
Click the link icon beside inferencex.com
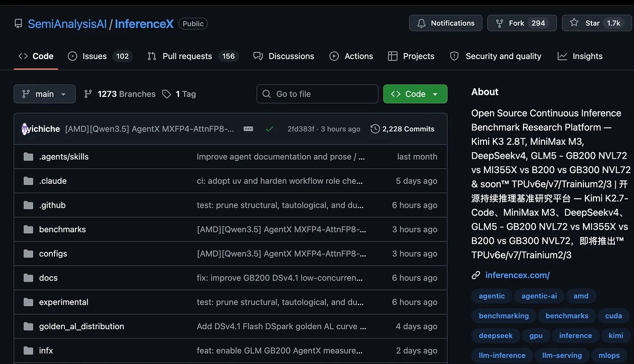pyautogui.click(x=475, y=275)
